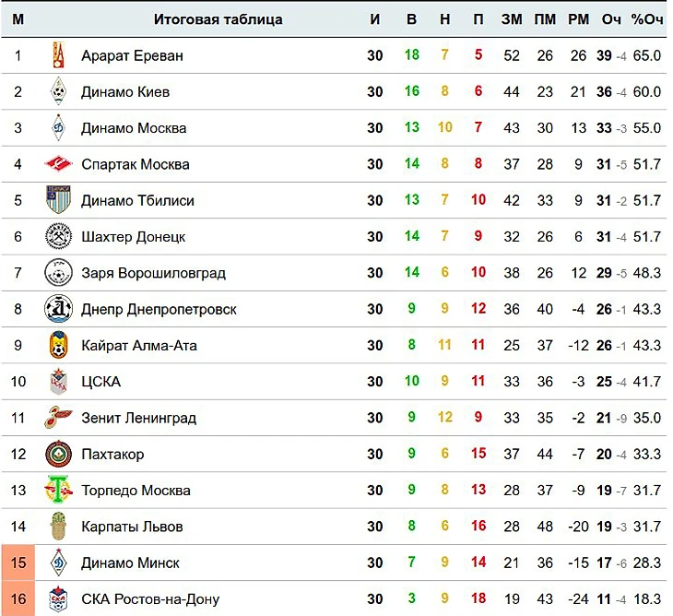Click the Торпедо Москва crest
The height and width of the screenshot is (616, 673).
[x=58, y=491]
